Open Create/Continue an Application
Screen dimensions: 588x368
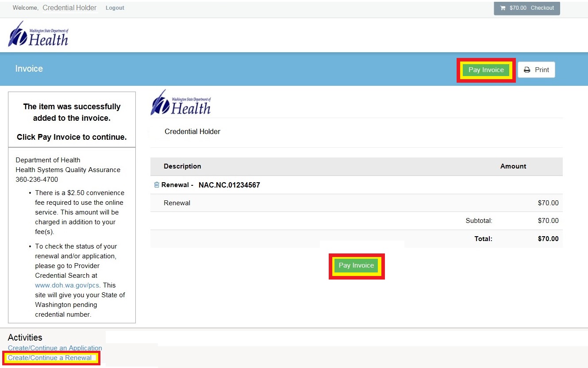pos(55,348)
